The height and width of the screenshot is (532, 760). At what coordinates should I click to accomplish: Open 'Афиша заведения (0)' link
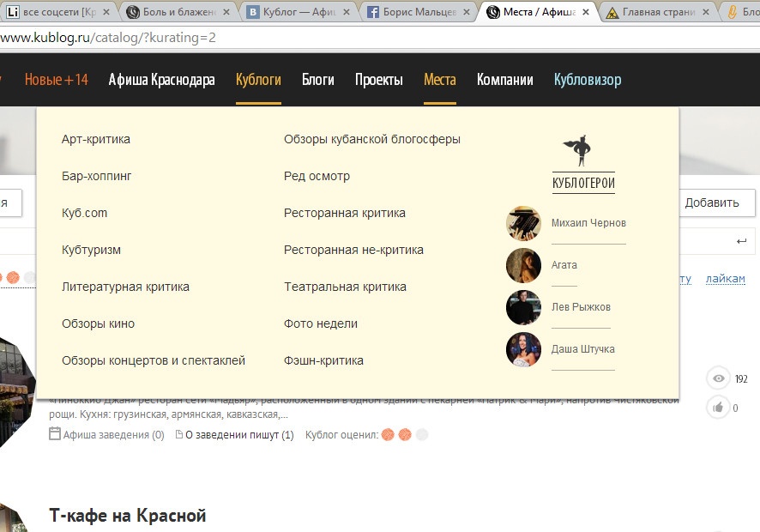tap(114, 434)
